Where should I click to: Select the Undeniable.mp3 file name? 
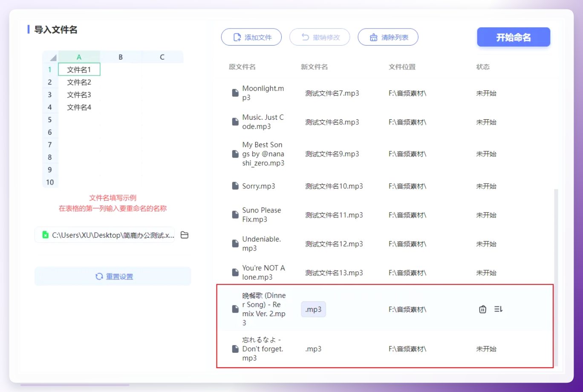coord(262,244)
